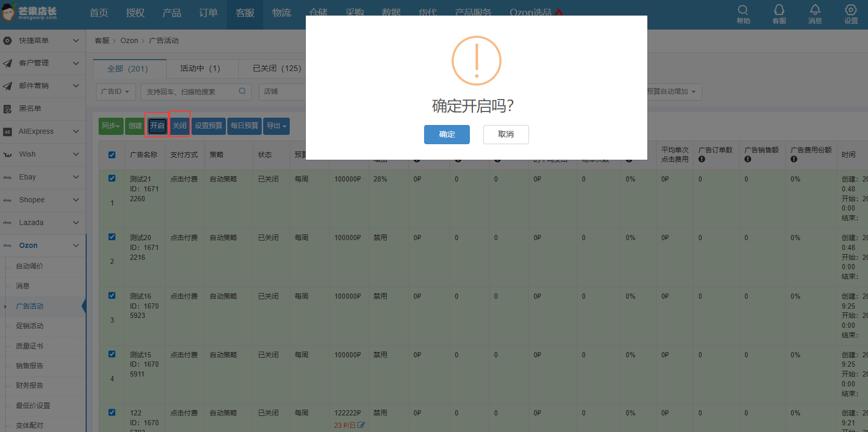Click the Wish sidebar icon

pos(7,155)
